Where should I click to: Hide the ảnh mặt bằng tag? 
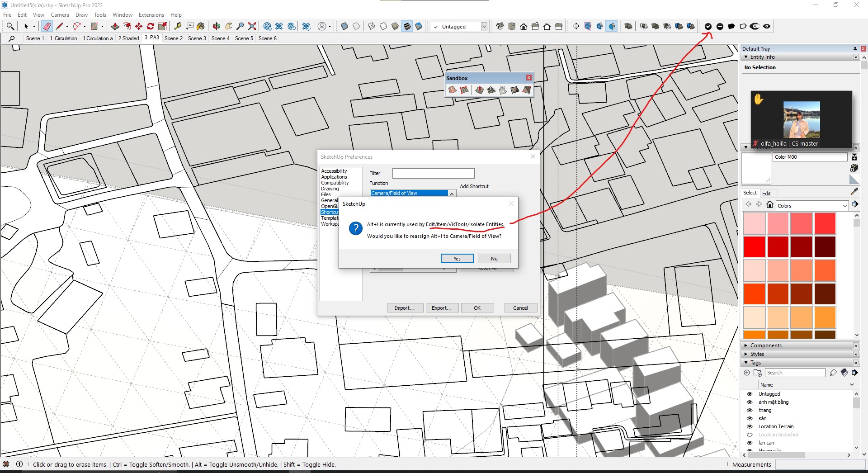[750, 402]
